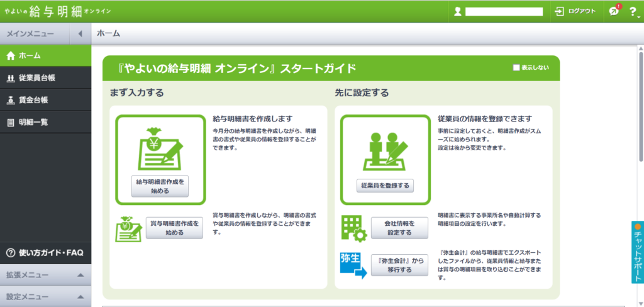Viewport: 644px width, 307px height.
Task: Click the 賃金台帳 icon in sidebar
Action: click(x=11, y=100)
